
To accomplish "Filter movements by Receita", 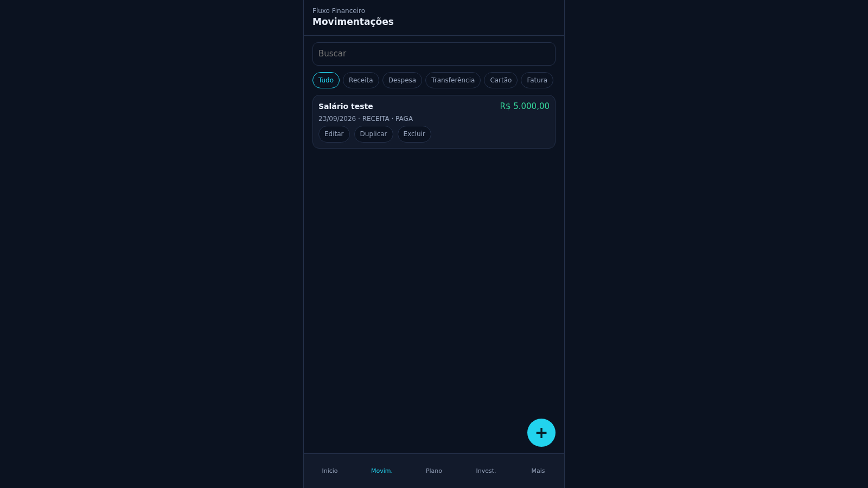I will 361,80.
